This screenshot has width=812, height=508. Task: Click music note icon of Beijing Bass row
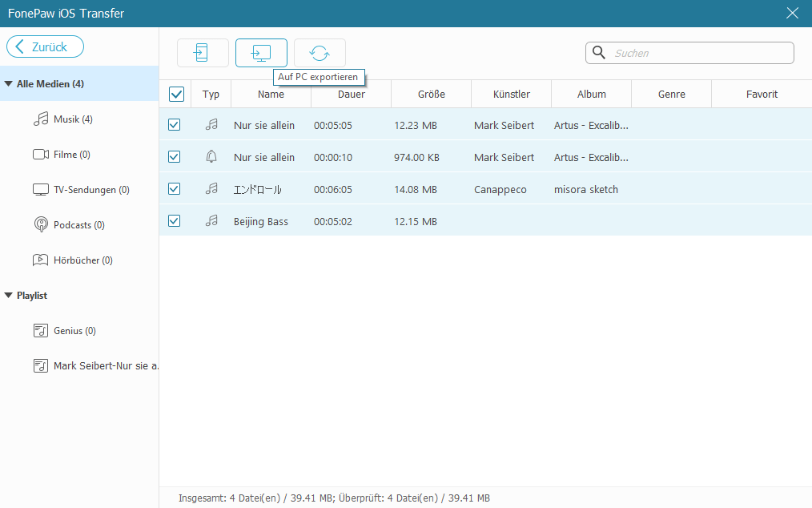[x=211, y=221]
